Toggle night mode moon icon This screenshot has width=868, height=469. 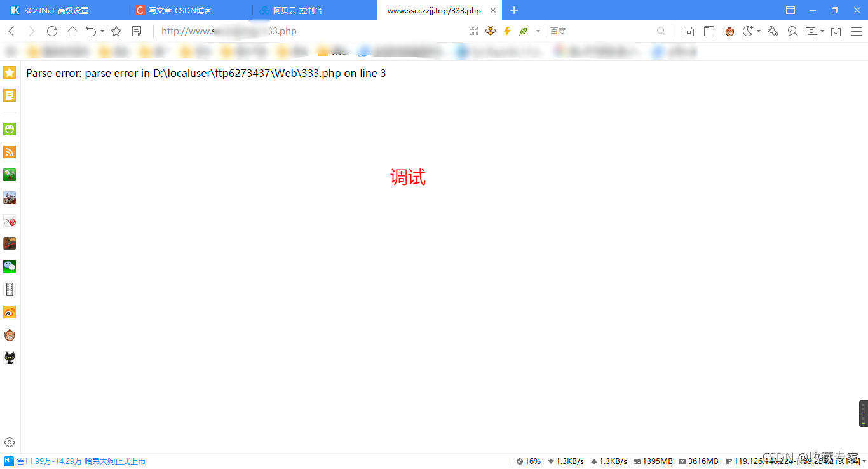pyautogui.click(x=749, y=31)
